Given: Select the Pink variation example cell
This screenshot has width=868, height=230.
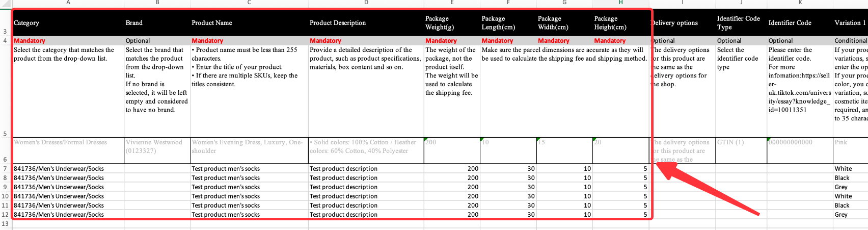Looking at the screenshot, I should click(x=850, y=150).
